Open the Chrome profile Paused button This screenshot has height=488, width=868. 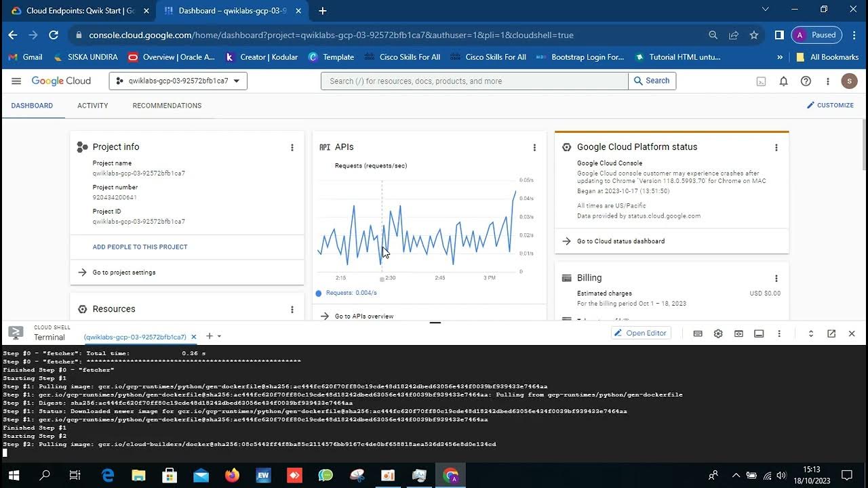click(816, 35)
